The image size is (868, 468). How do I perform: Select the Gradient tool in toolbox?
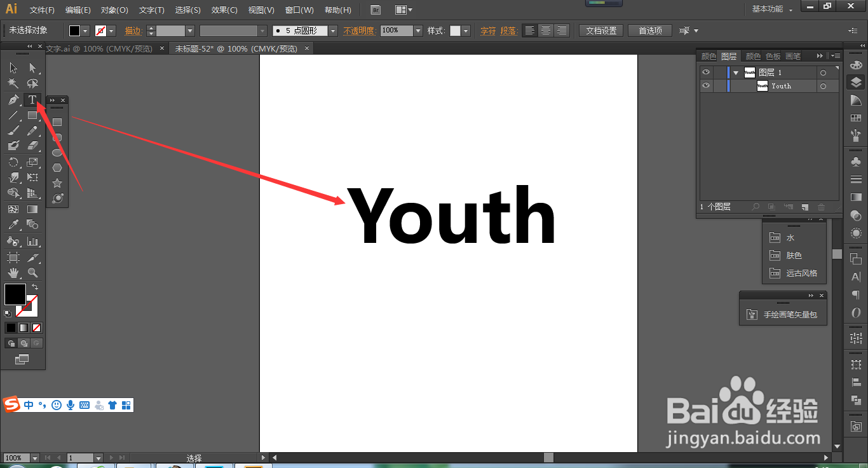32,209
